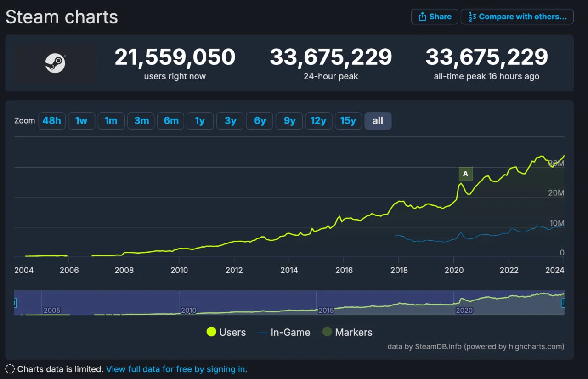Toggle Users series in legend
The image size is (588, 379).
pos(226,332)
